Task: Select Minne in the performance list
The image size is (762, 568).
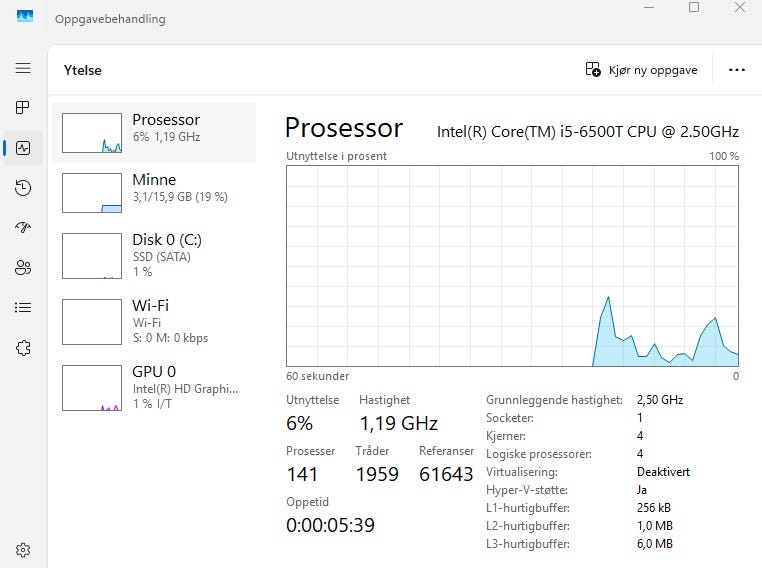Action: (x=154, y=193)
